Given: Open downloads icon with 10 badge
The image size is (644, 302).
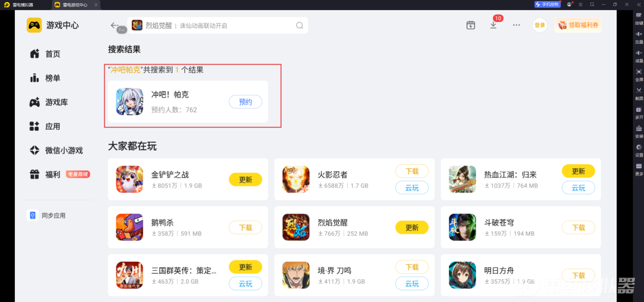Looking at the screenshot, I should [493, 24].
